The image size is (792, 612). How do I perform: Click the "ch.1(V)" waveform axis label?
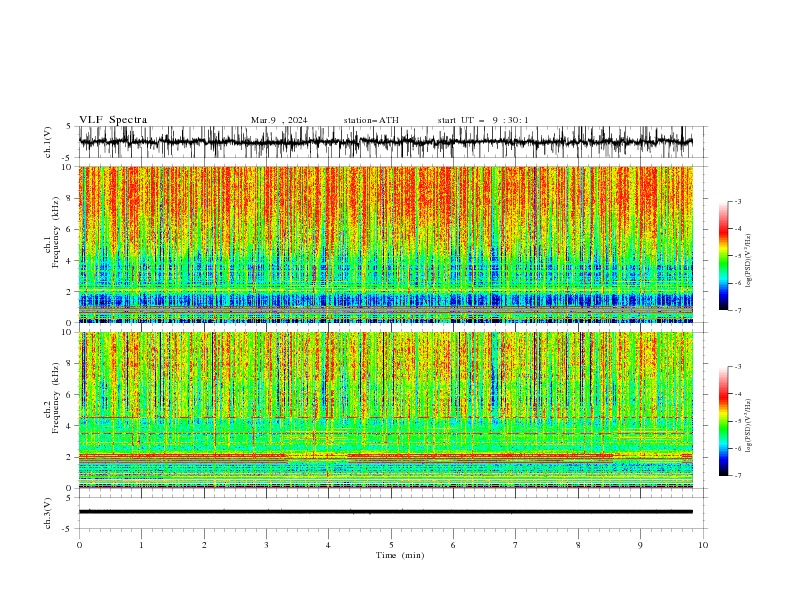tap(48, 142)
